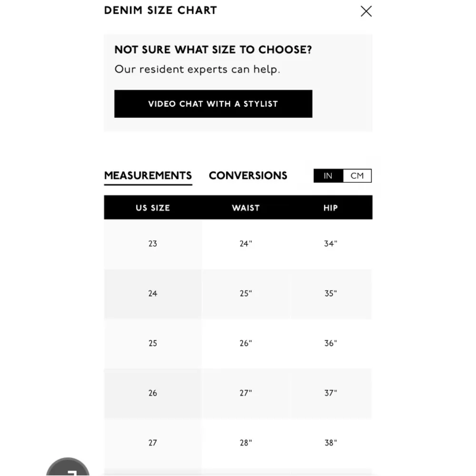Viewport: 476px width, 476px height.
Task: Click the 37" hip measurement
Action: (x=330, y=393)
